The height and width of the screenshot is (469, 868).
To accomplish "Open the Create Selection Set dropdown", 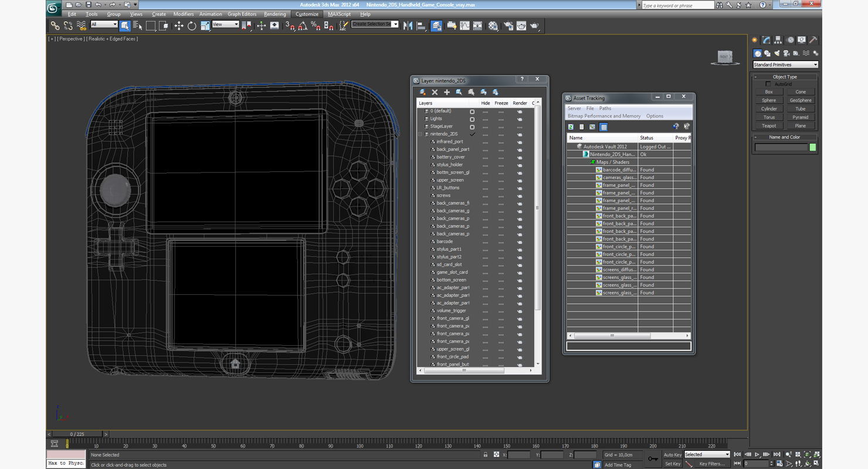I will pos(375,25).
